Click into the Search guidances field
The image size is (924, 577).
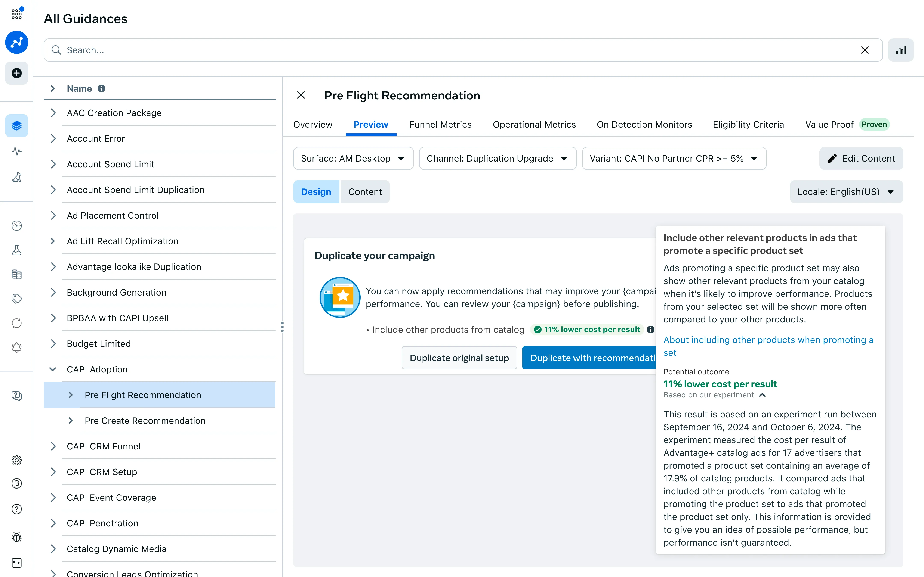click(458, 50)
